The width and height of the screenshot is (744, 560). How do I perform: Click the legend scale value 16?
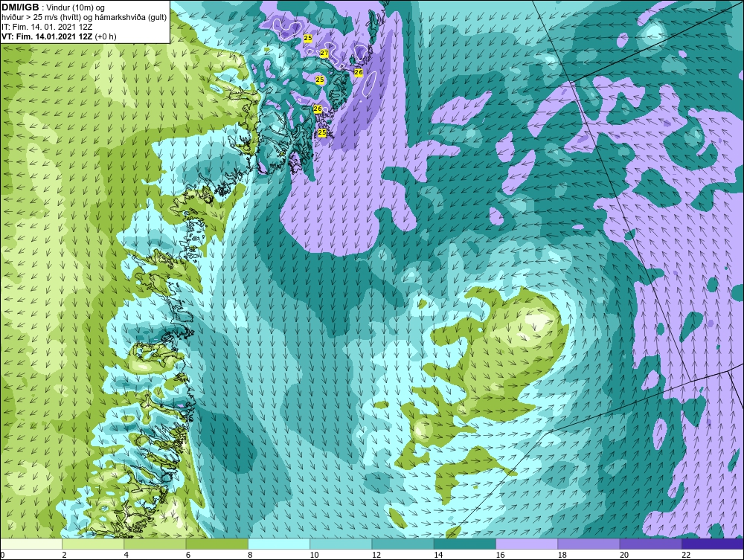tap(500, 555)
